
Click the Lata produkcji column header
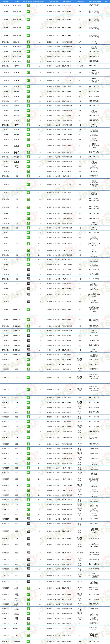(53, 2)
